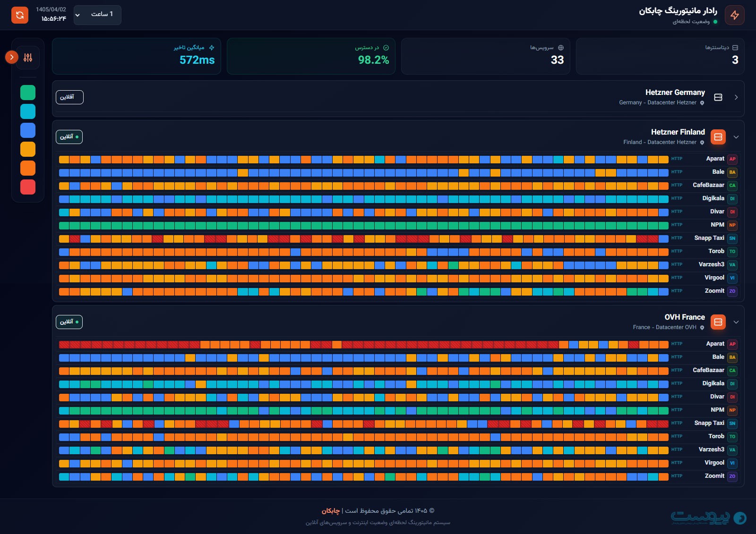Choose the red status color swatch
Viewport: 756px width, 534px height.
28,187
